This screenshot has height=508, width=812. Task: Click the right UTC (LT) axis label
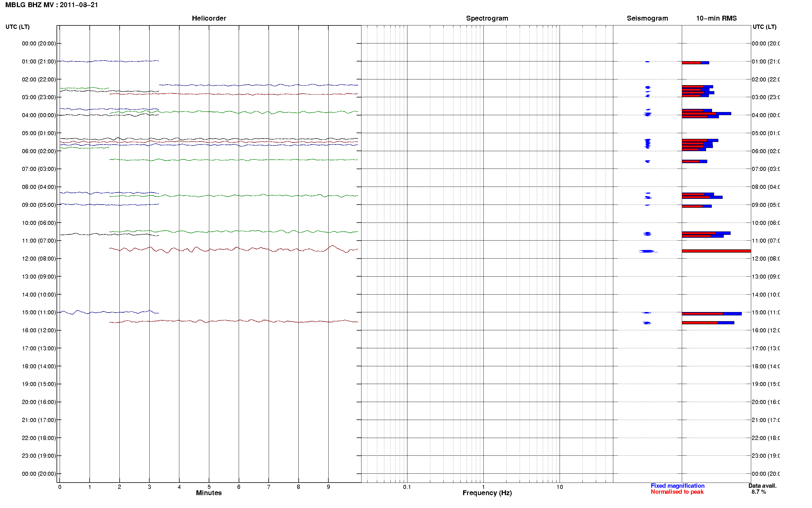coord(764,27)
